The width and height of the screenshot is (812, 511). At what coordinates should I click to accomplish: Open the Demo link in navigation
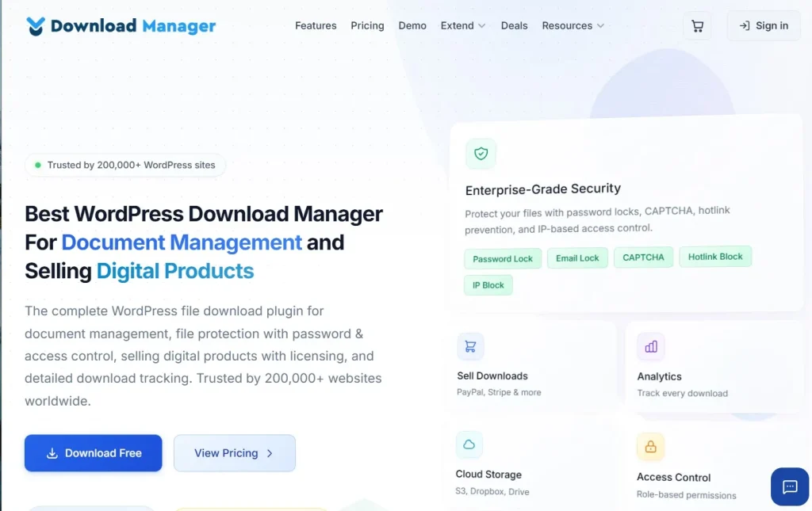[x=412, y=26]
